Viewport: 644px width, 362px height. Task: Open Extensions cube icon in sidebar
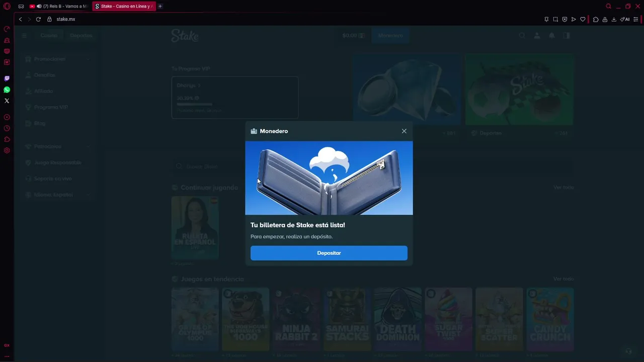point(7,139)
